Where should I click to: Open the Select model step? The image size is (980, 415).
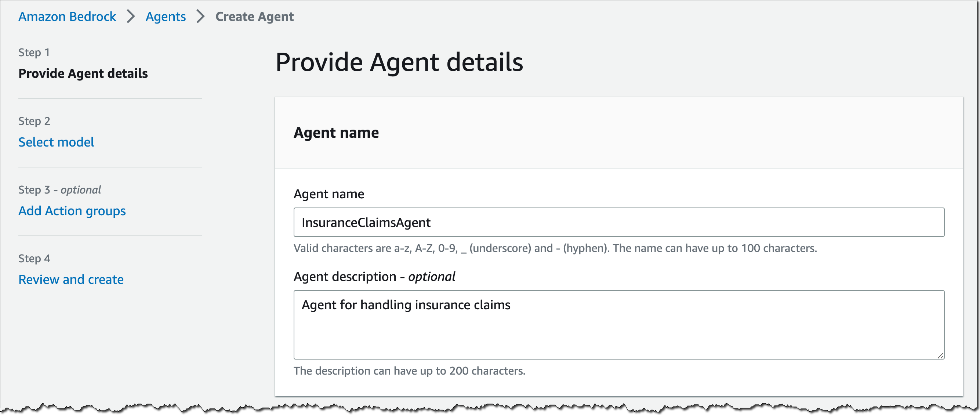[56, 142]
